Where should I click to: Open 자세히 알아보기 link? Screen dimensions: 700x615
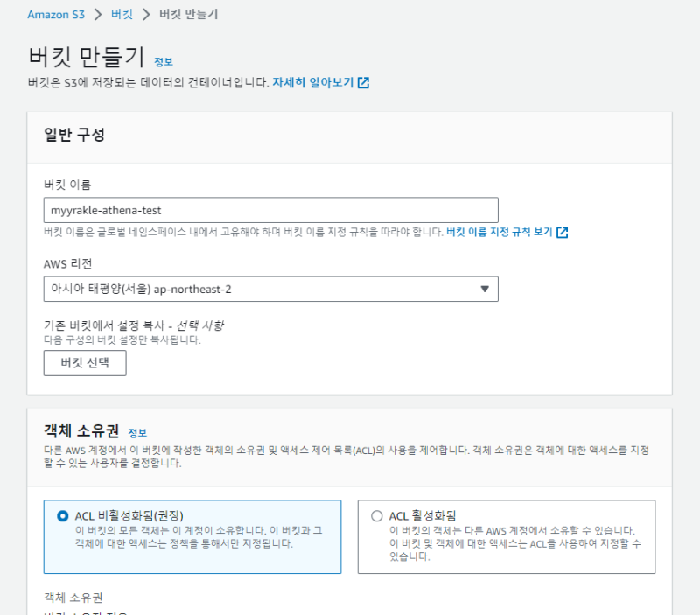[x=312, y=83]
